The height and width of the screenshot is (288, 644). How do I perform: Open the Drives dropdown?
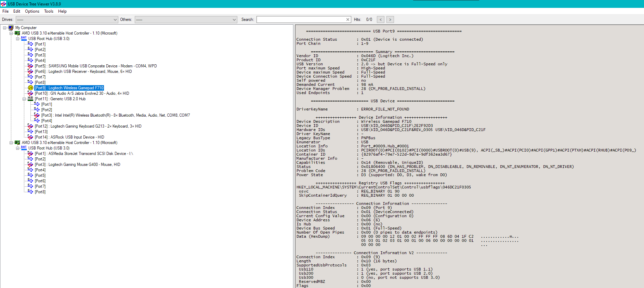pos(67,20)
